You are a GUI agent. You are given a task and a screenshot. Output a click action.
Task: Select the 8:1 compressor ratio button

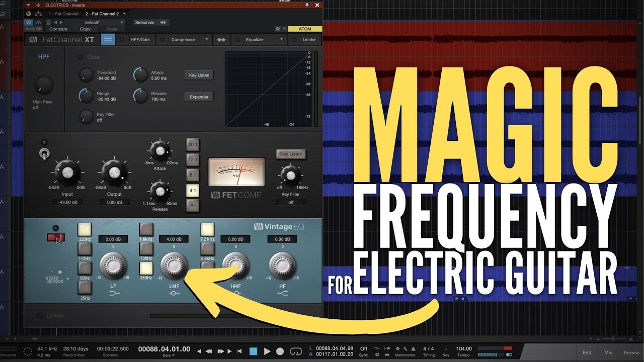(193, 174)
